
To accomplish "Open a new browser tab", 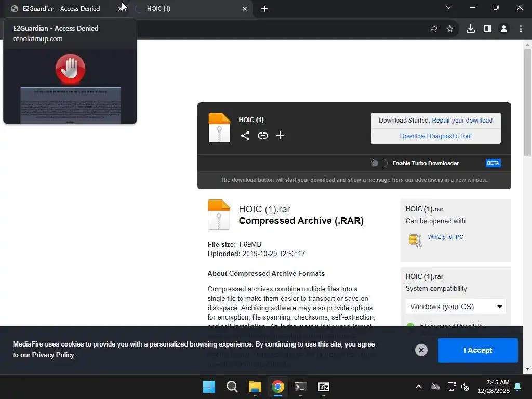I will pos(264,9).
